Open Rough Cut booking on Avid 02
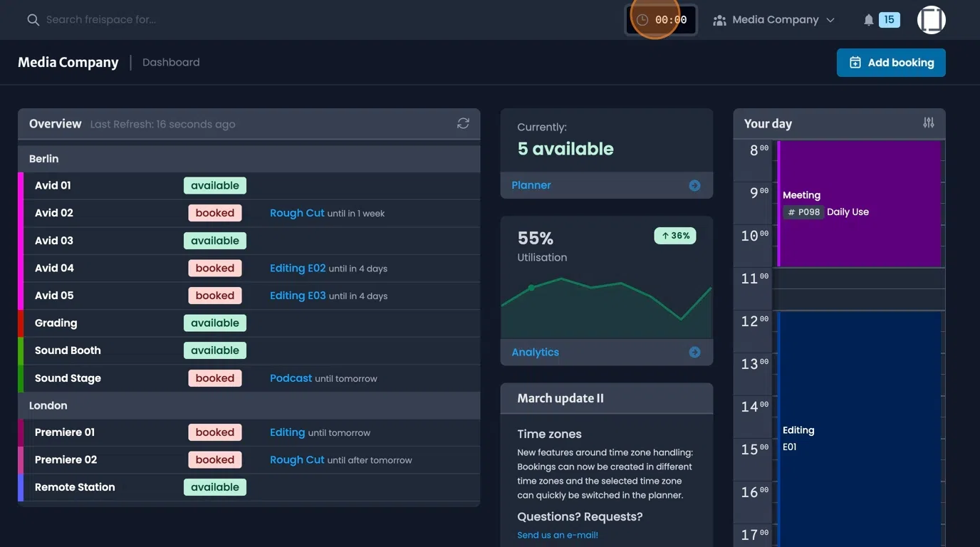The height and width of the screenshot is (547, 980). (297, 213)
